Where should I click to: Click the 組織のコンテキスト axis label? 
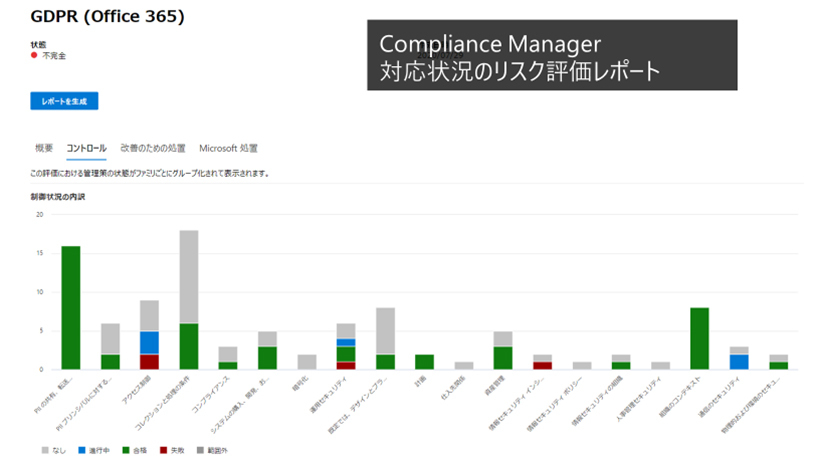click(x=680, y=397)
